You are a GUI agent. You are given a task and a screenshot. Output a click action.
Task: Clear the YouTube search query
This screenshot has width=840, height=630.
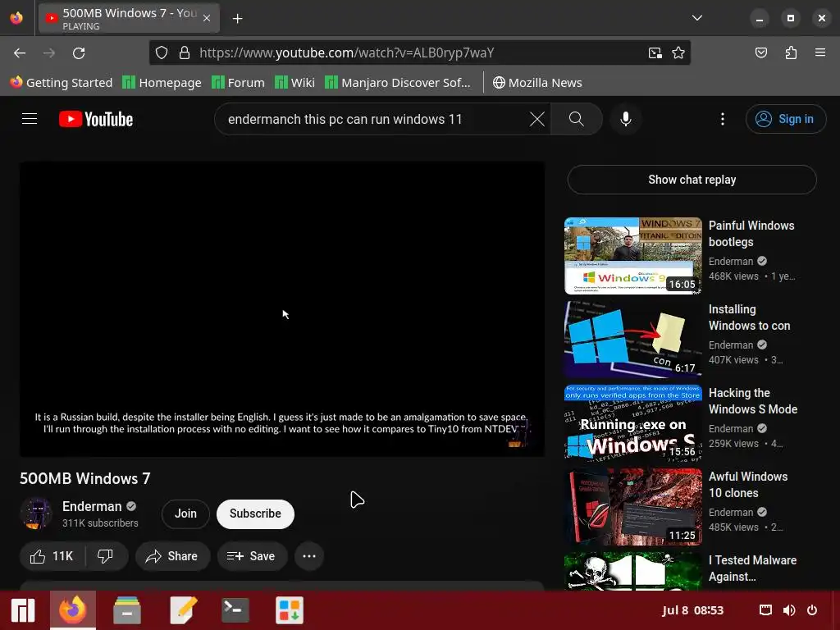tap(536, 119)
